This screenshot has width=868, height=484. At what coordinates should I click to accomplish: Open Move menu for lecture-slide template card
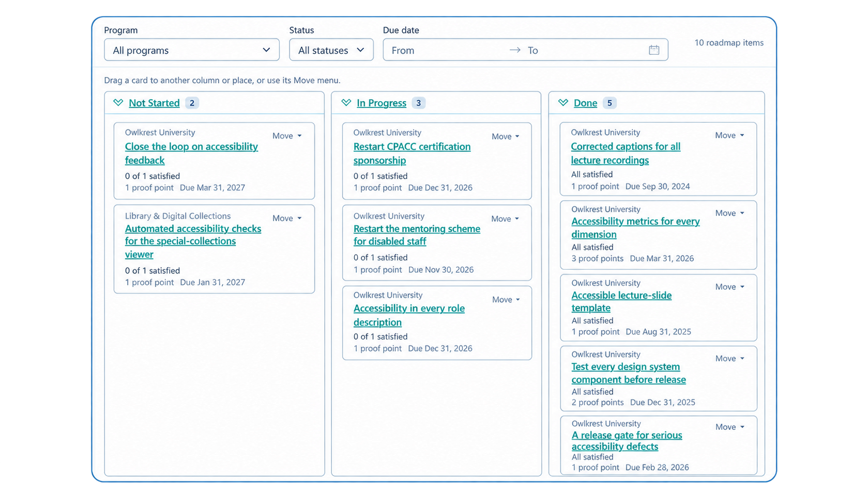click(x=730, y=287)
